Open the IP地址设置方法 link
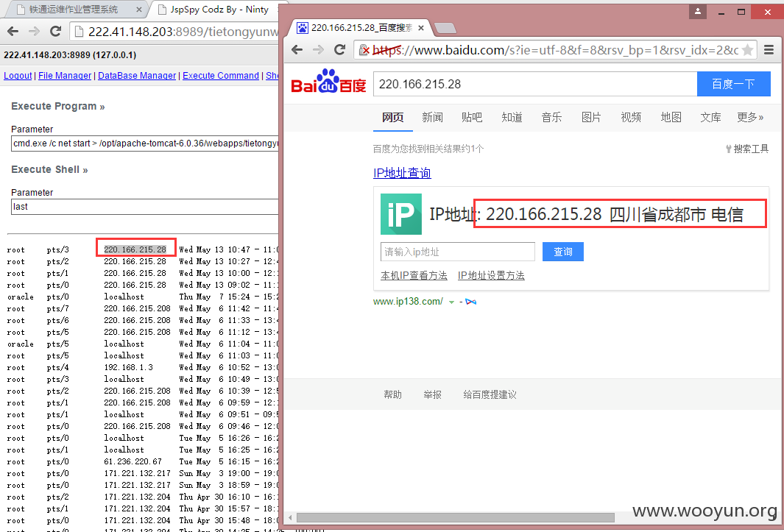The height and width of the screenshot is (532, 784). coord(491,275)
